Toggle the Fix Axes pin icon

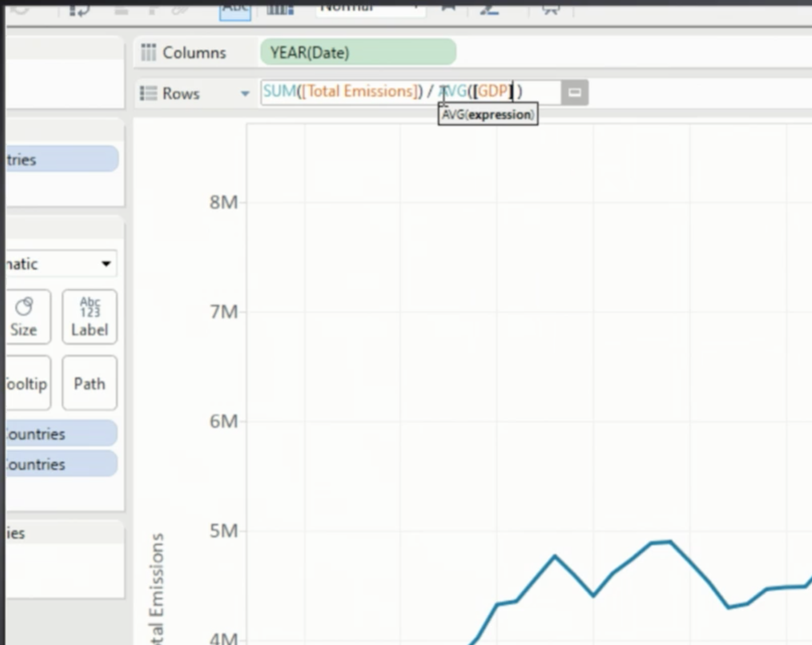448,8
